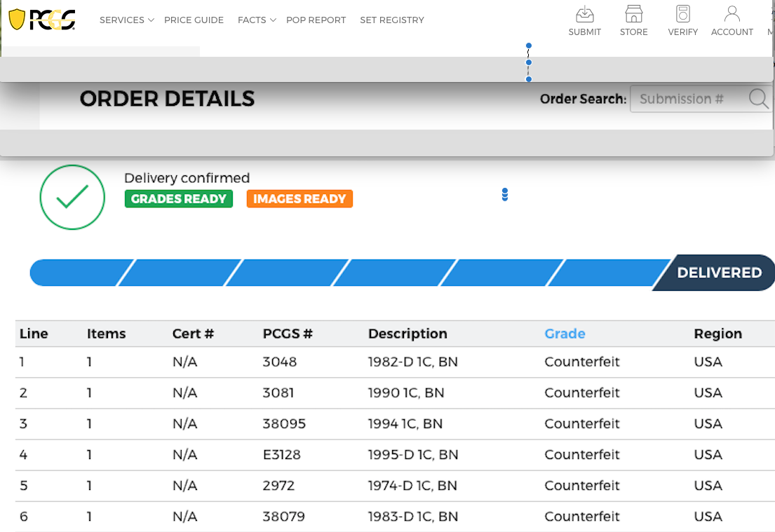Click the blue three-dot handle icon
Screen dimensions: 775x532
504,195
